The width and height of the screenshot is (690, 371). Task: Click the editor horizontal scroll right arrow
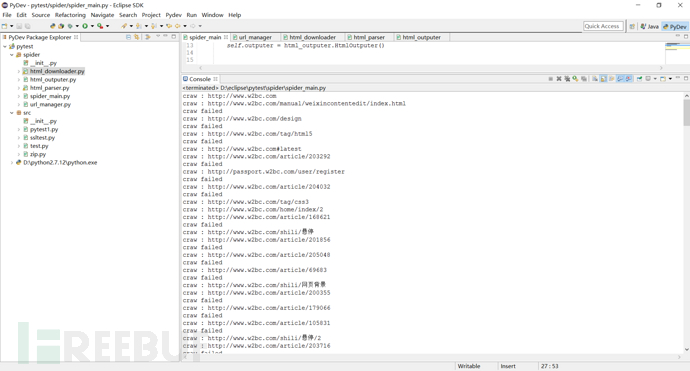[661, 68]
